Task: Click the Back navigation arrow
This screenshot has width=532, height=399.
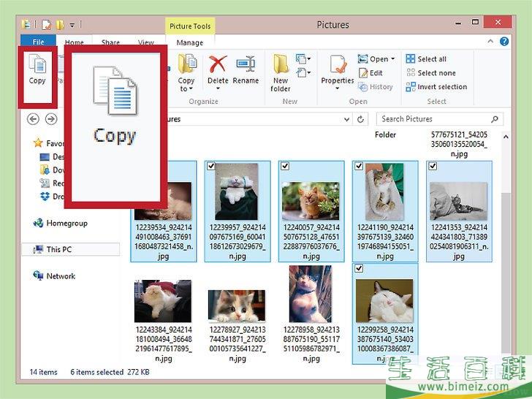Action: [33, 119]
